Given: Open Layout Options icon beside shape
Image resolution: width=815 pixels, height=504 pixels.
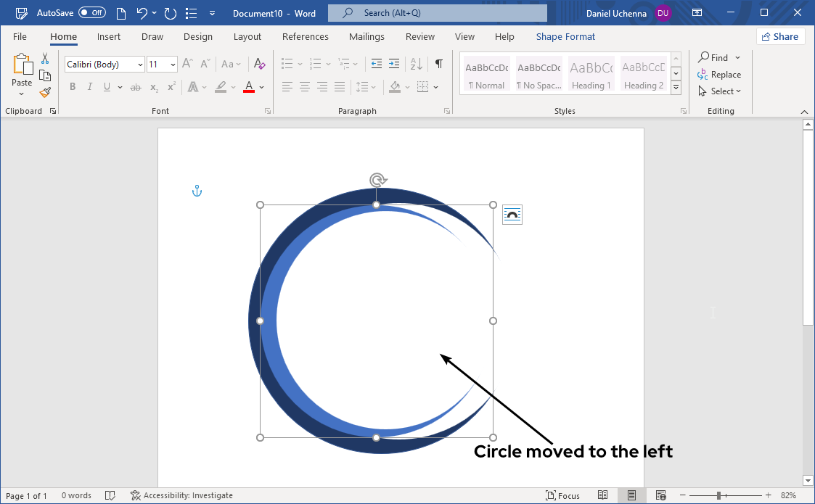Looking at the screenshot, I should coord(512,215).
